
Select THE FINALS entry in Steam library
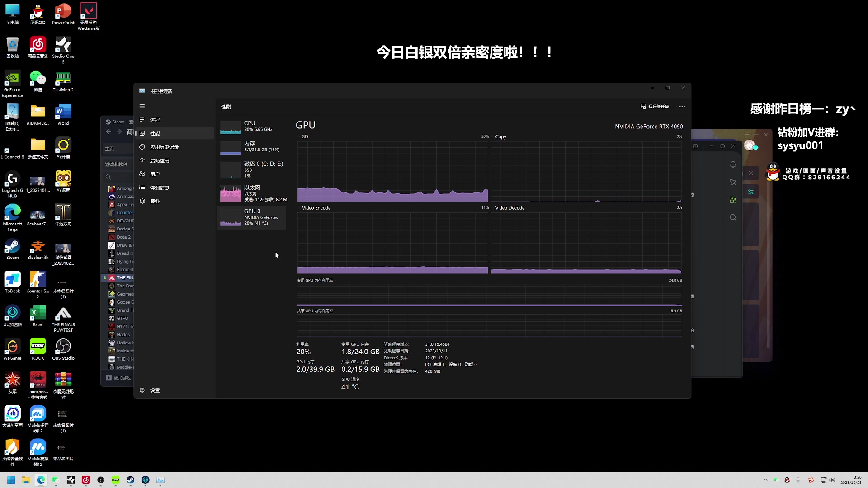120,278
